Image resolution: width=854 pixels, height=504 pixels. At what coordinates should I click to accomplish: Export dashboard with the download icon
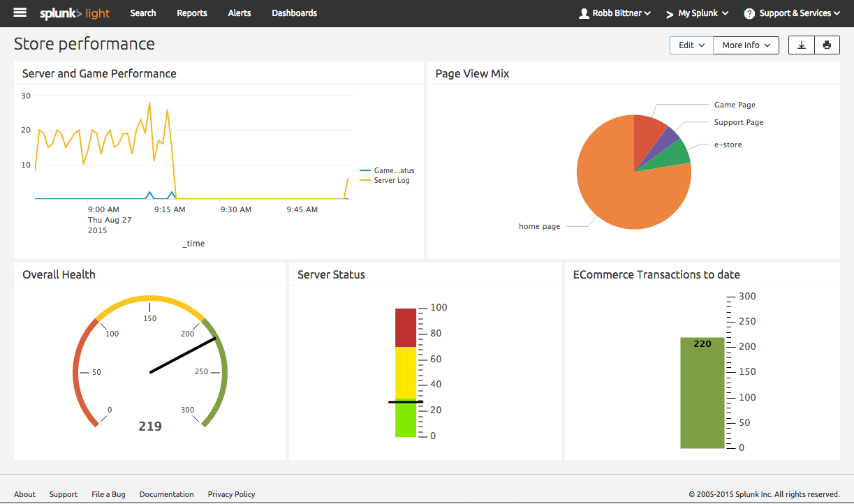pos(802,45)
